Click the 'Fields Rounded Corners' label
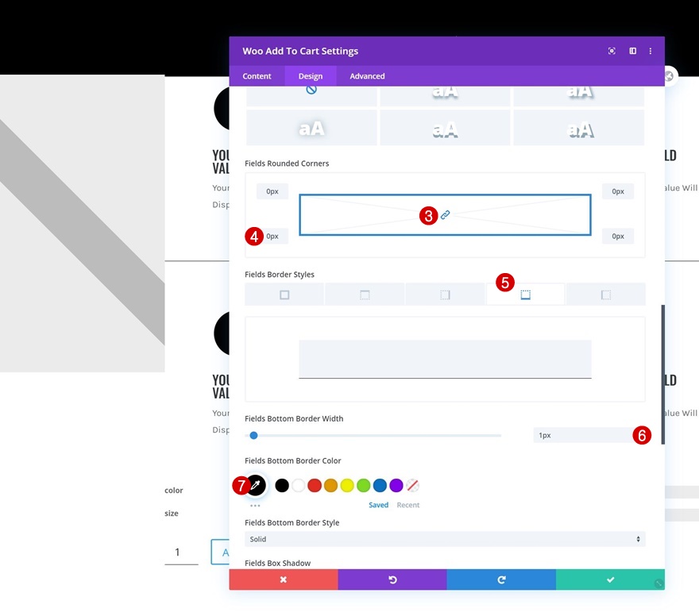 point(287,164)
